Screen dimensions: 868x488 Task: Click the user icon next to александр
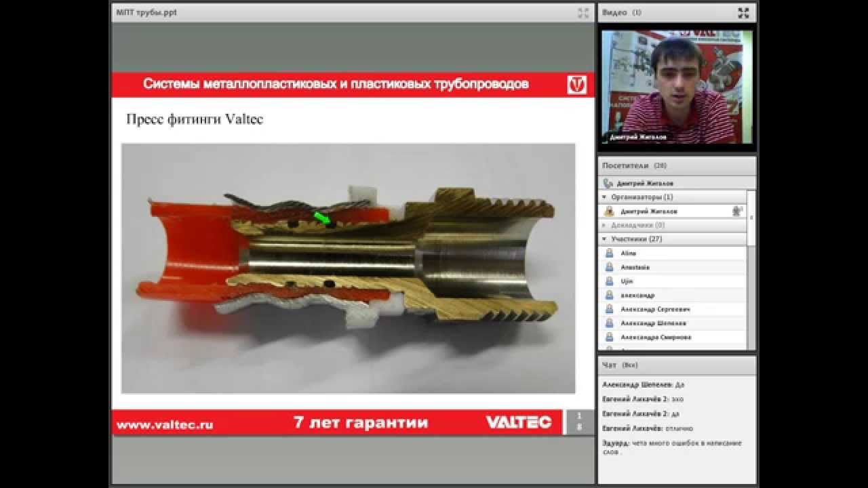[609, 295]
